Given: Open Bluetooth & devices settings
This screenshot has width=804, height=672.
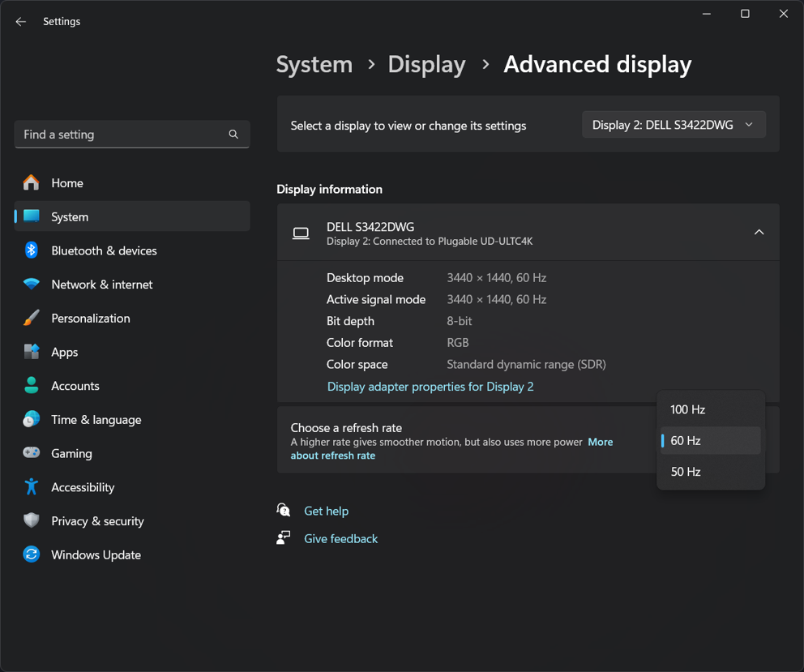Looking at the screenshot, I should pyautogui.click(x=102, y=250).
